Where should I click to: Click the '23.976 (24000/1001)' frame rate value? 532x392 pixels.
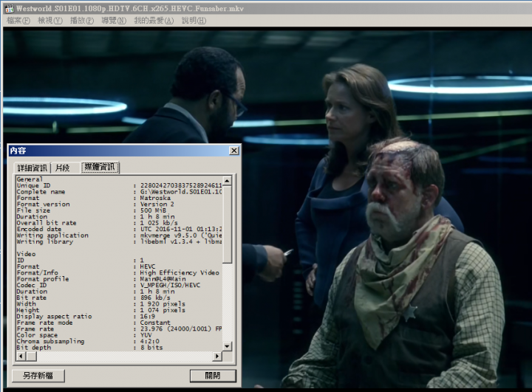[x=176, y=329]
